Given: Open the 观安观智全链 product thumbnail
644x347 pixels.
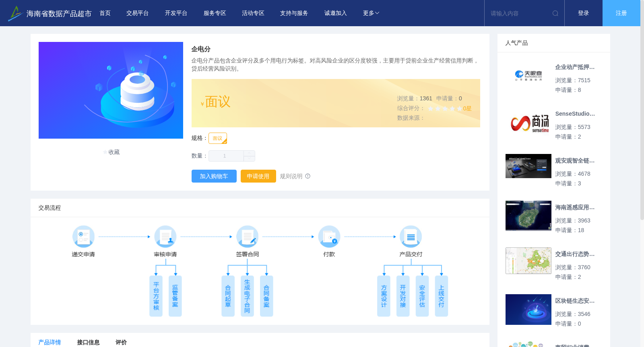Looking at the screenshot, I should [x=528, y=166].
